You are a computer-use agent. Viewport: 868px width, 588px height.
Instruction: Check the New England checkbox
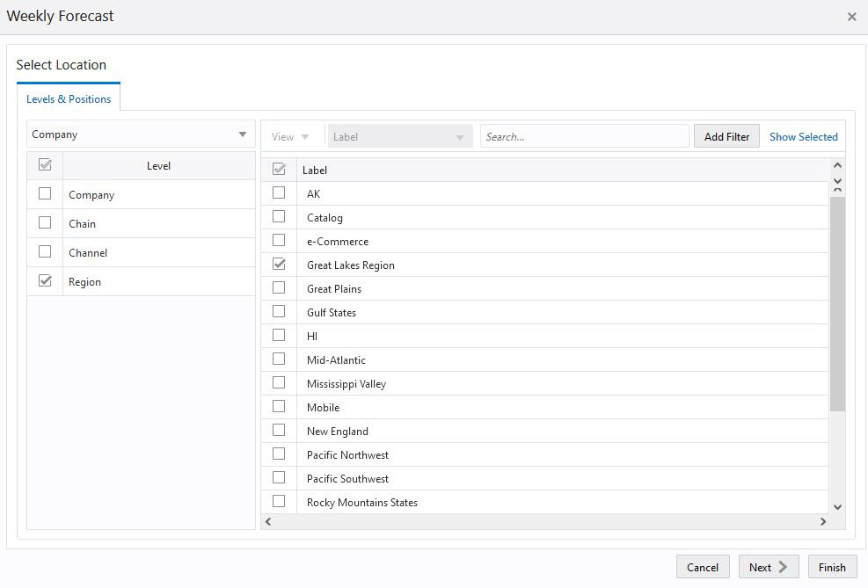[x=279, y=431]
